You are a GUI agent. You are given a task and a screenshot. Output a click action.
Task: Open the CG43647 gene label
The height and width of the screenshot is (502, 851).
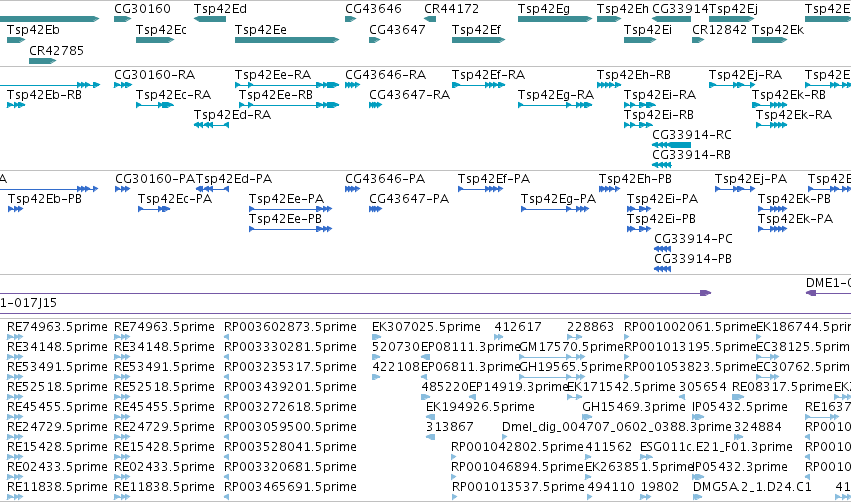tap(397, 30)
